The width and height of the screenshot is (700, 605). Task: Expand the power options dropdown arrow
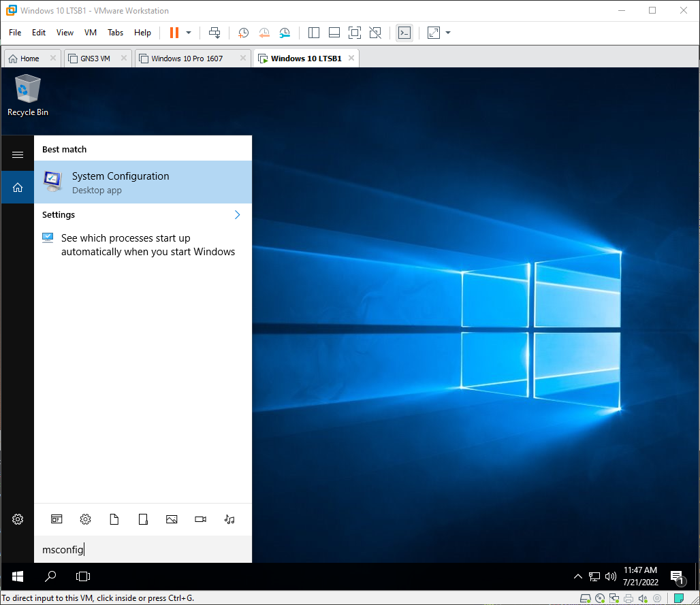pyautogui.click(x=189, y=33)
